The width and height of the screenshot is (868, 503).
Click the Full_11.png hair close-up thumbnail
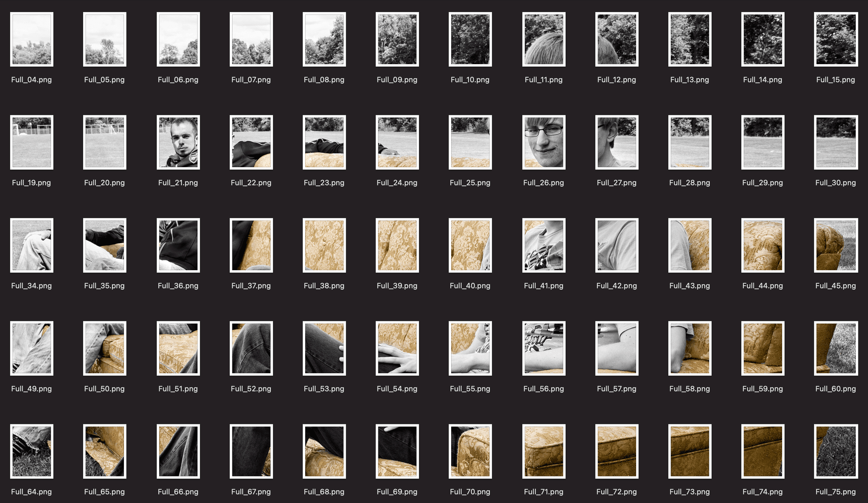pos(543,39)
